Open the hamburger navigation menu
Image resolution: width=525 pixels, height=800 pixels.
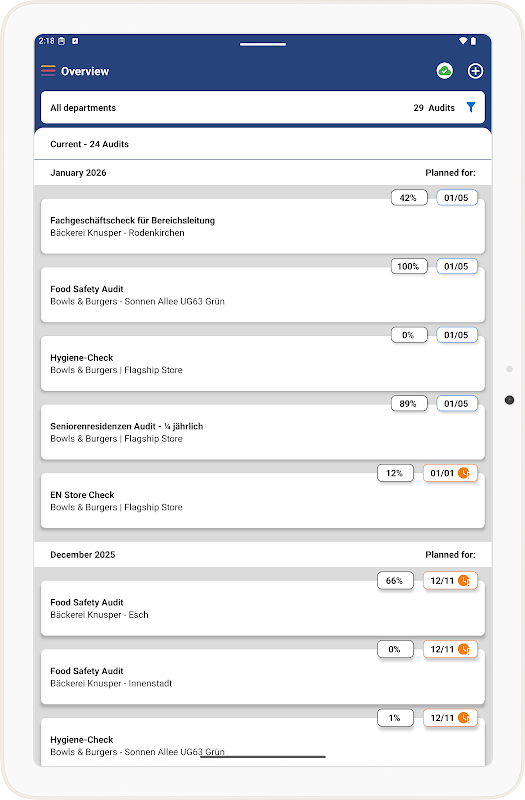(48, 70)
